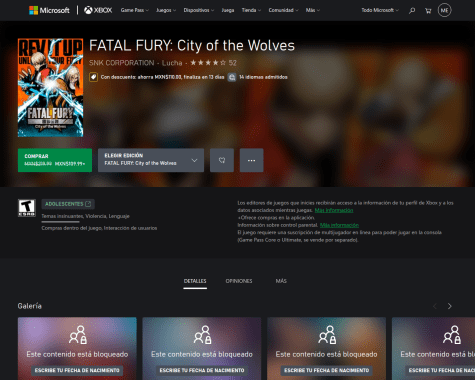Open parental control Más información link
This screenshot has height=380, width=475.
(339, 225)
